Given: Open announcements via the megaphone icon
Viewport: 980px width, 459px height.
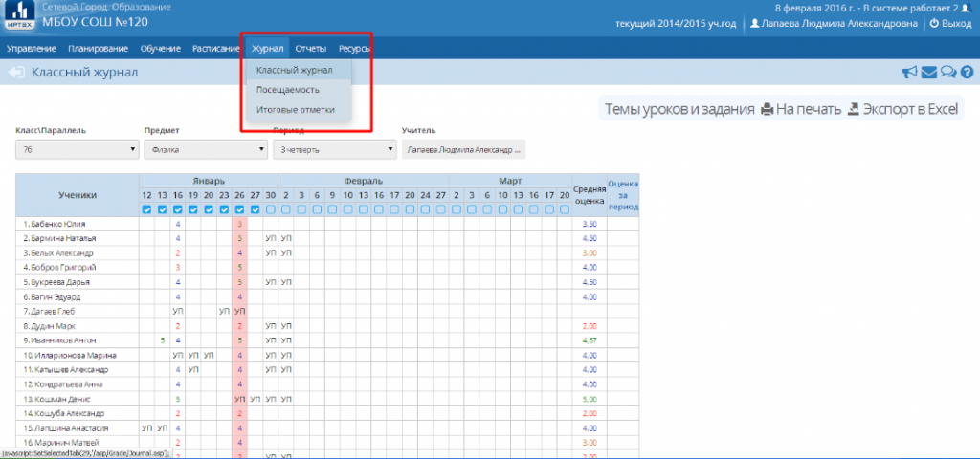Looking at the screenshot, I should 909,72.
